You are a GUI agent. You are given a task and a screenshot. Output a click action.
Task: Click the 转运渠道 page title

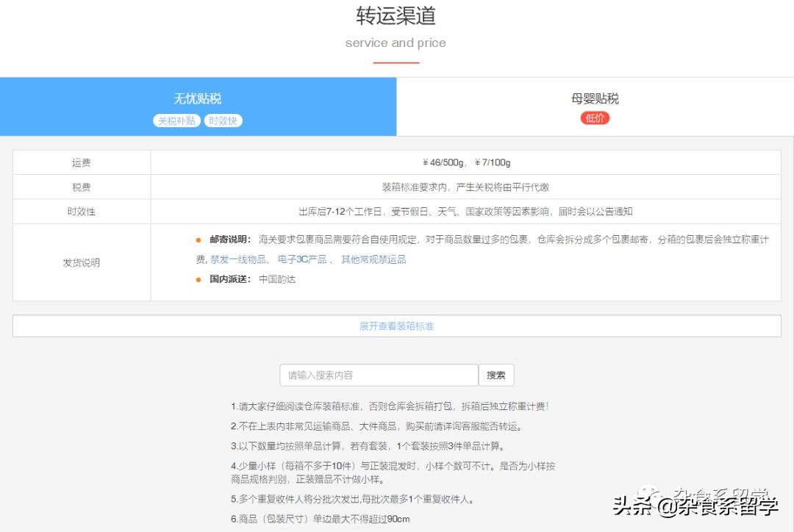point(396,16)
